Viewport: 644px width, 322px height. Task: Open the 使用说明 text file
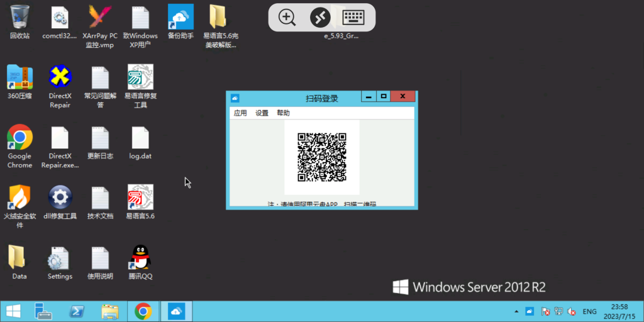pos(100,257)
